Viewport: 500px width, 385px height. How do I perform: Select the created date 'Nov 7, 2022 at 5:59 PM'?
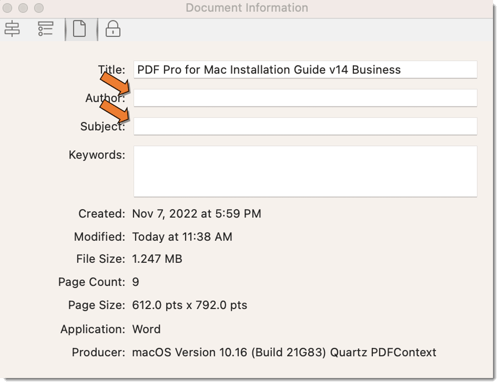click(x=197, y=214)
